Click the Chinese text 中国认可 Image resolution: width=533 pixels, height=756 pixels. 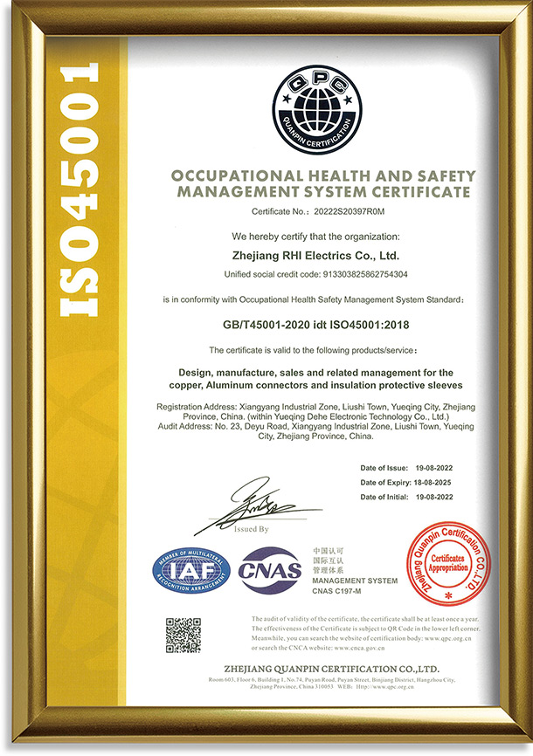coord(328,551)
